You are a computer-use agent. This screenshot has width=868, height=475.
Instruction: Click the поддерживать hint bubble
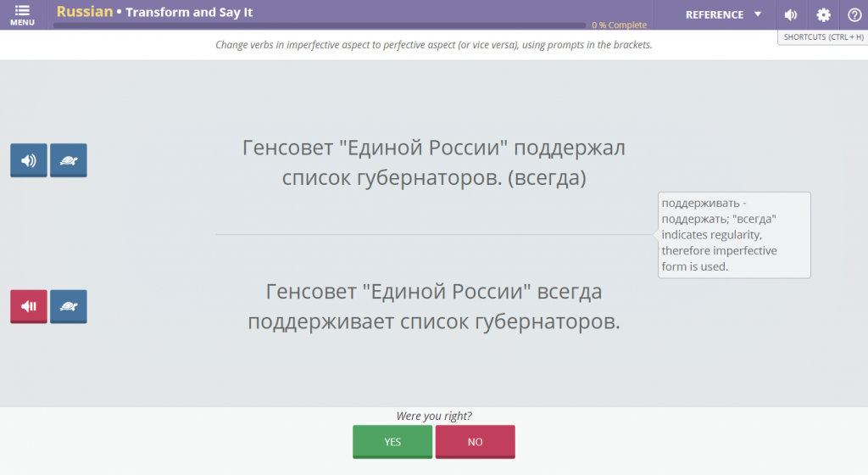point(734,235)
